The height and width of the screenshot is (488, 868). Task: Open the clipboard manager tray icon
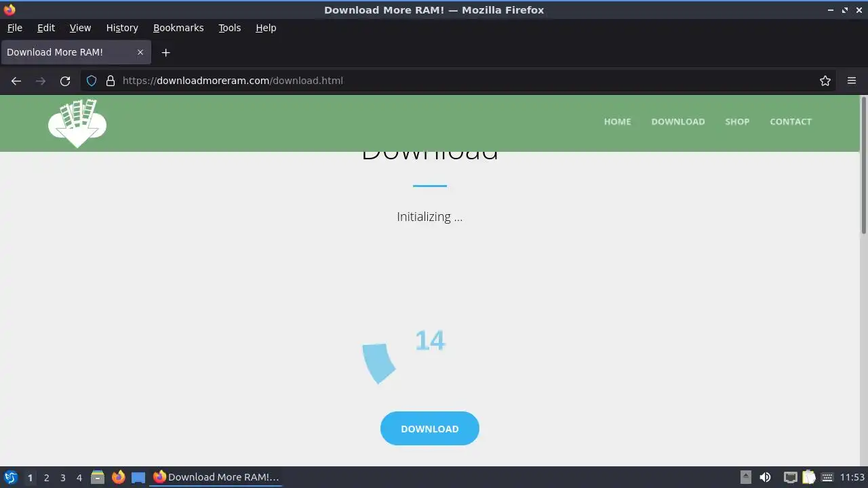pos(808,477)
